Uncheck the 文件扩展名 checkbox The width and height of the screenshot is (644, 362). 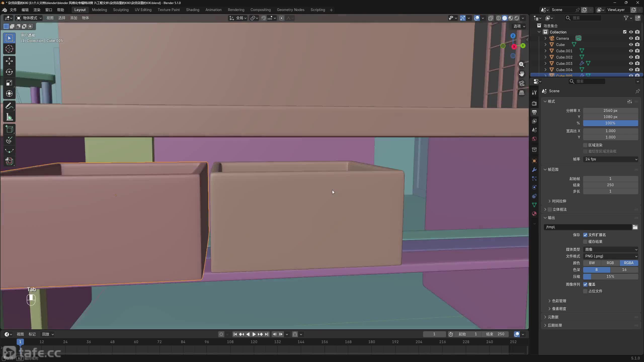point(585,235)
